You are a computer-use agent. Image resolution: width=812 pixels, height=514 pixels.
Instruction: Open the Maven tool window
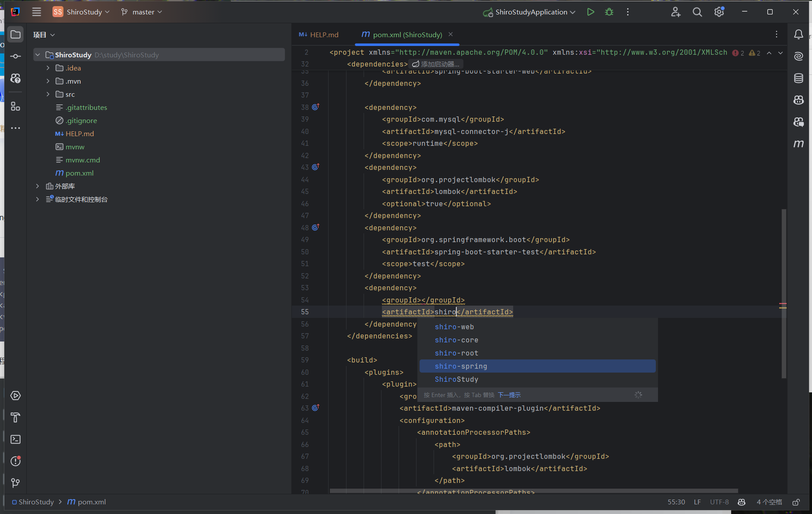click(x=798, y=144)
